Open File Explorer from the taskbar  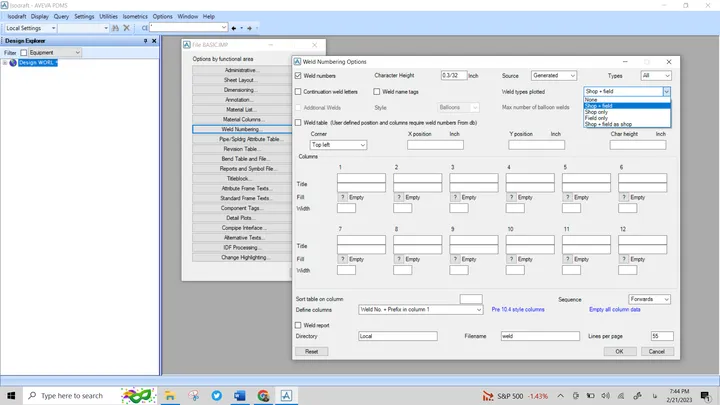[x=170, y=395]
